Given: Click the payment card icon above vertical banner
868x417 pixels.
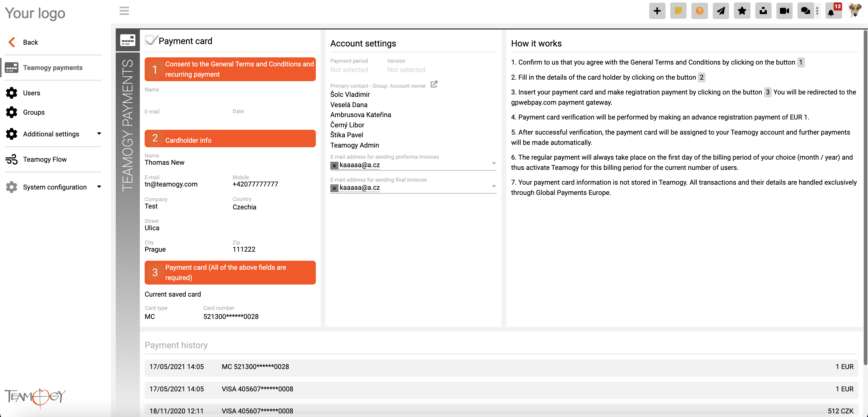Looking at the screenshot, I should coord(128,40).
